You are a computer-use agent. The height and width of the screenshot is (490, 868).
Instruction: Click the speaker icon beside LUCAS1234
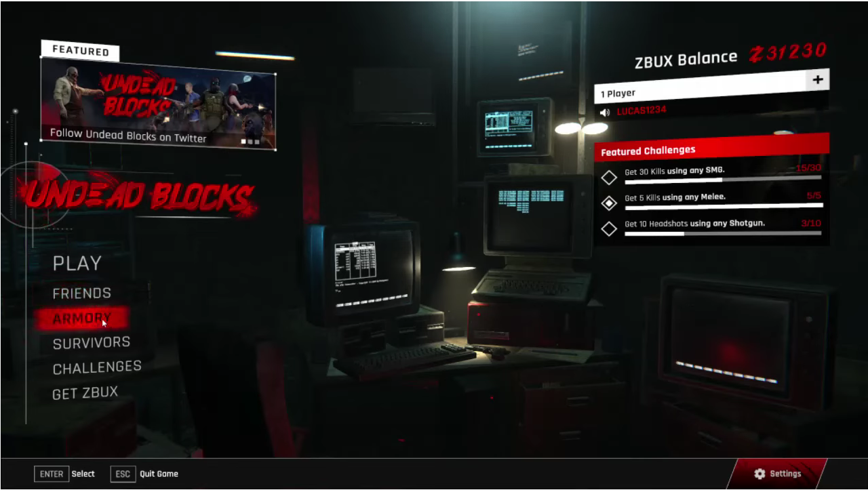(605, 113)
